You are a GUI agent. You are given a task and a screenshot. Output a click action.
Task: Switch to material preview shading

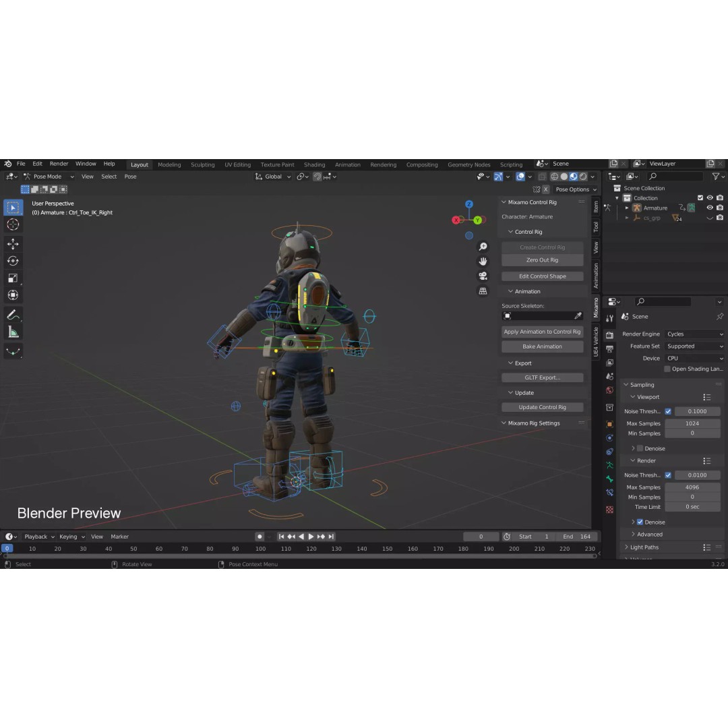pyautogui.click(x=574, y=177)
